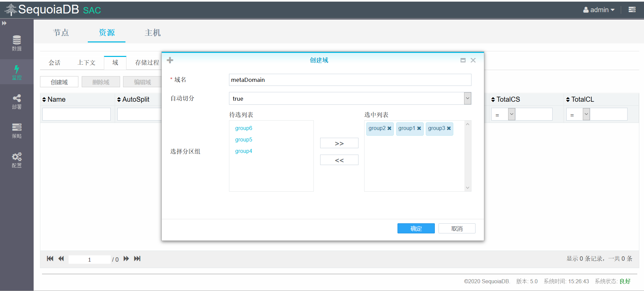This screenshot has width=644, height=291.
Task: Click the SequoiaDB tree logo
Action: (x=10, y=10)
